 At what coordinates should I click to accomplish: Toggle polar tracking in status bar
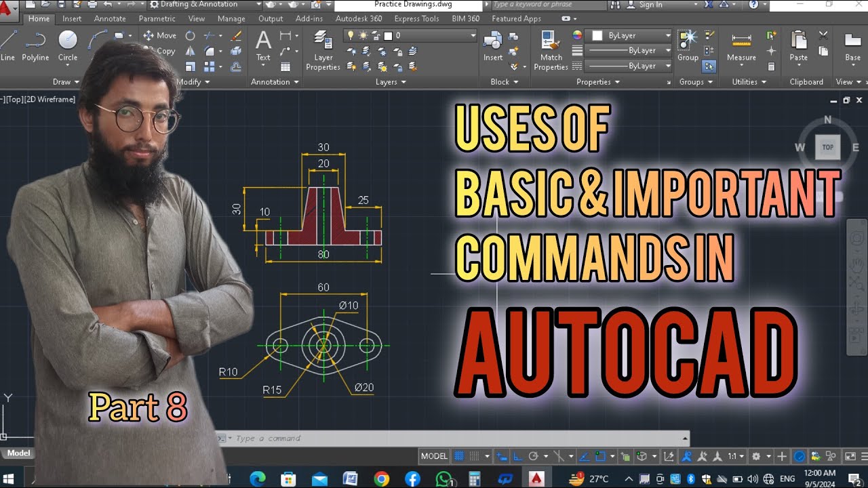point(533,456)
